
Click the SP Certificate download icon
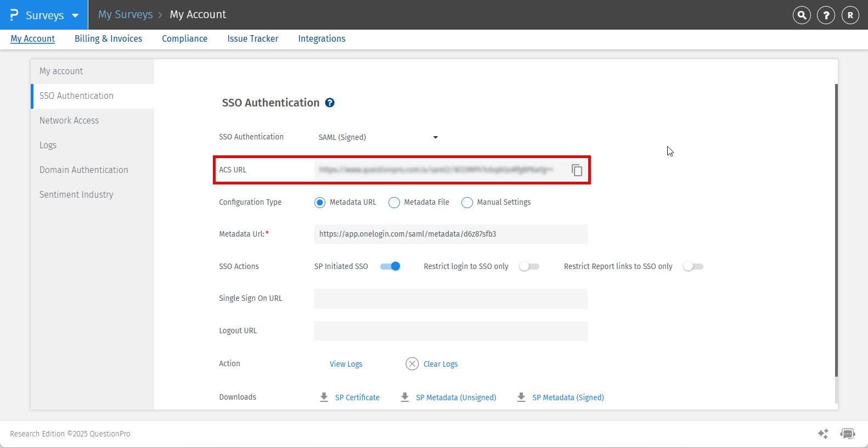pos(324,397)
